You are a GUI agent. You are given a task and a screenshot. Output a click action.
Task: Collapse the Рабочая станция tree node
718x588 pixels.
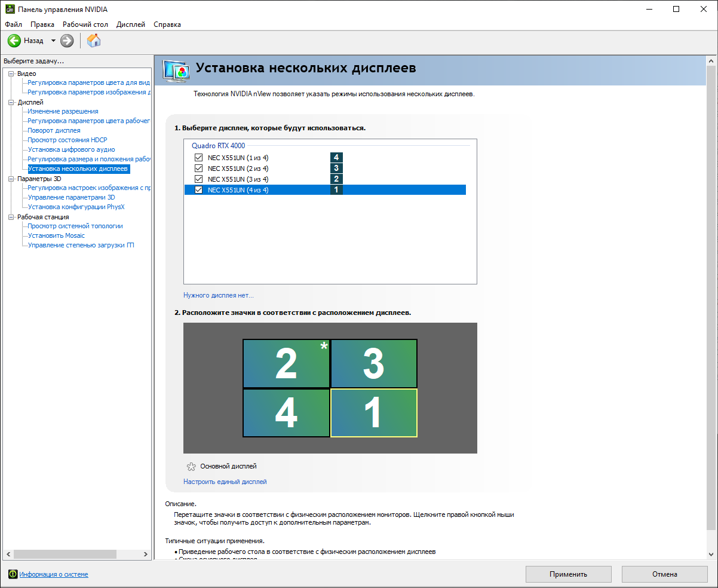coord(11,217)
